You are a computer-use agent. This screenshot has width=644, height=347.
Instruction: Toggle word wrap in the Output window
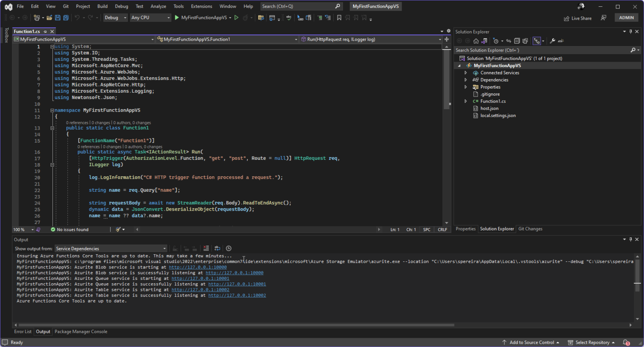[x=217, y=248]
